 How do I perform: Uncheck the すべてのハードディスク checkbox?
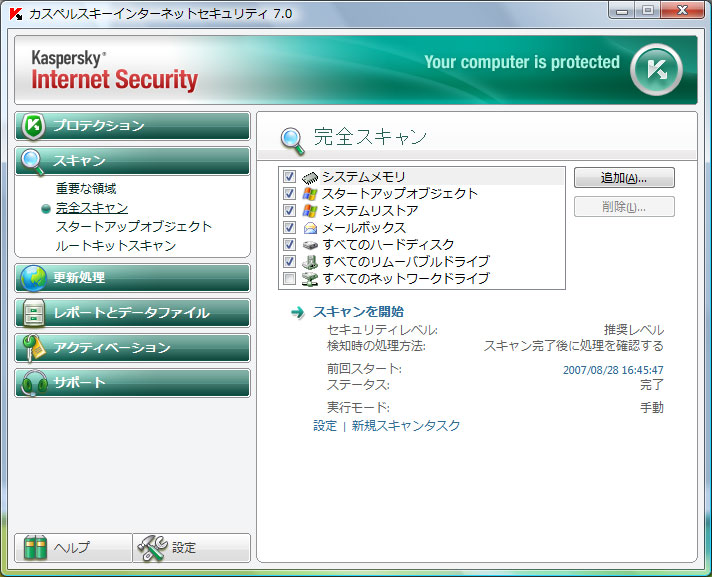289,244
